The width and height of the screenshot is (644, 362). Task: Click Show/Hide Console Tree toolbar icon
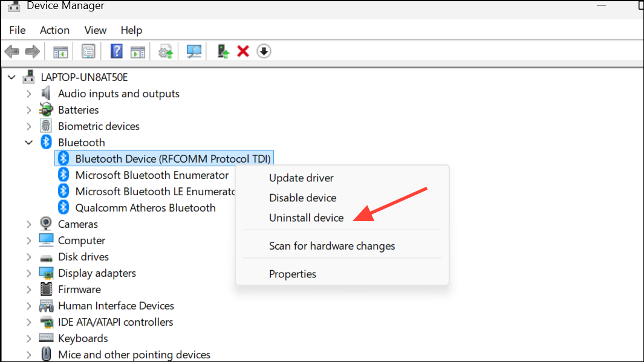(60, 51)
